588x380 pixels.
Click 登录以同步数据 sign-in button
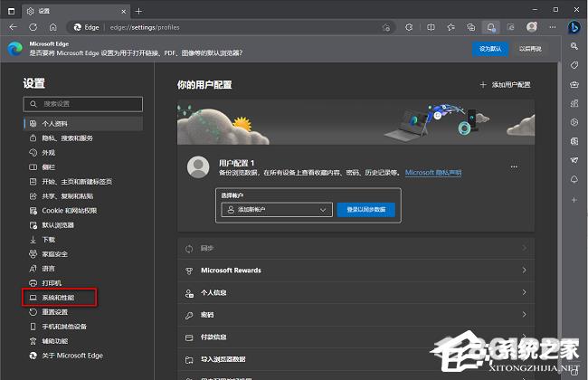tap(366, 210)
